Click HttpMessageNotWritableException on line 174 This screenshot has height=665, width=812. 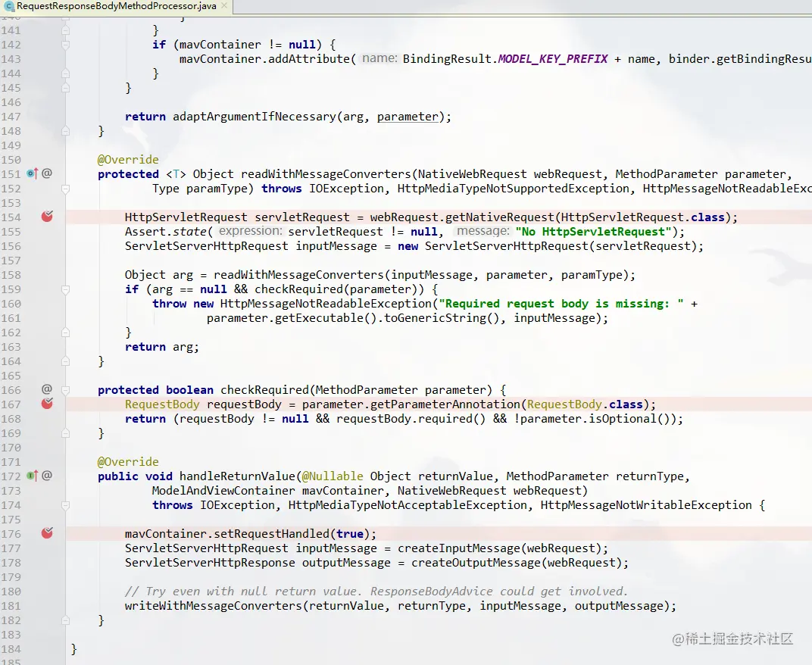[646, 505]
